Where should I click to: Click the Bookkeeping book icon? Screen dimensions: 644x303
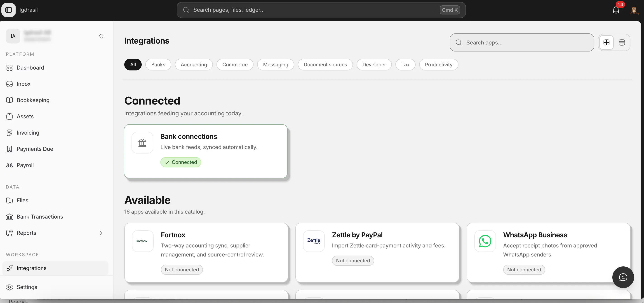pyautogui.click(x=9, y=100)
